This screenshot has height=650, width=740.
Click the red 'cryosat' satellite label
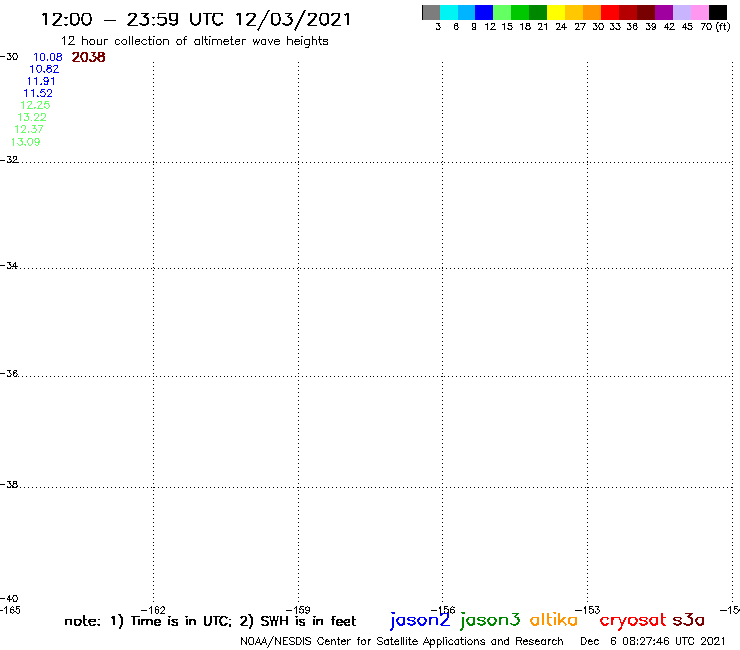(633, 620)
